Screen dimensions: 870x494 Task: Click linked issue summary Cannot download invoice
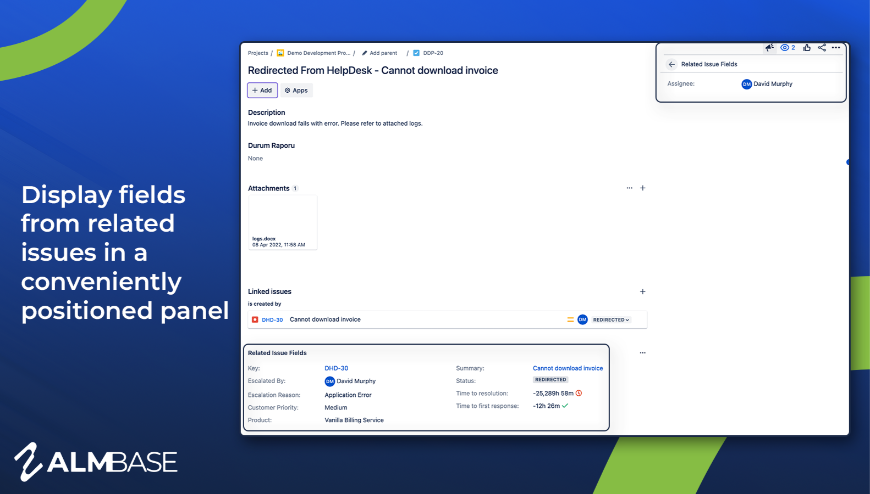(x=325, y=320)
